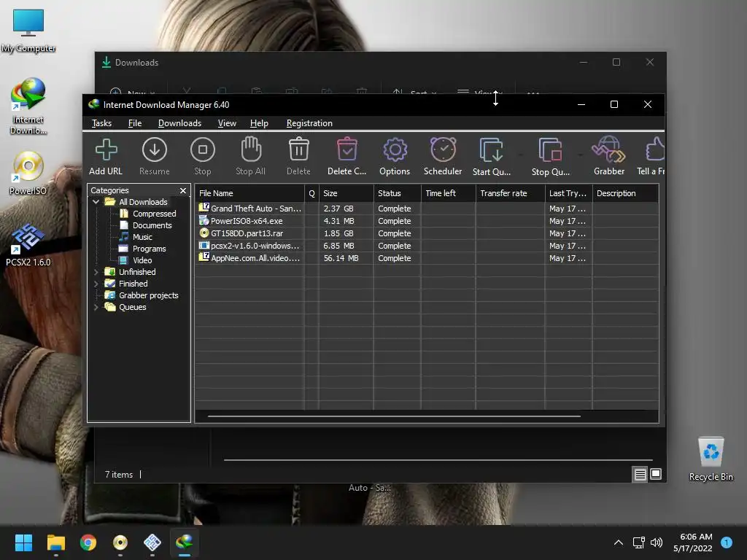Click the Stop Queue icon
The width and height of the screenshot is (747, 560).
click(x=550, y=150)
